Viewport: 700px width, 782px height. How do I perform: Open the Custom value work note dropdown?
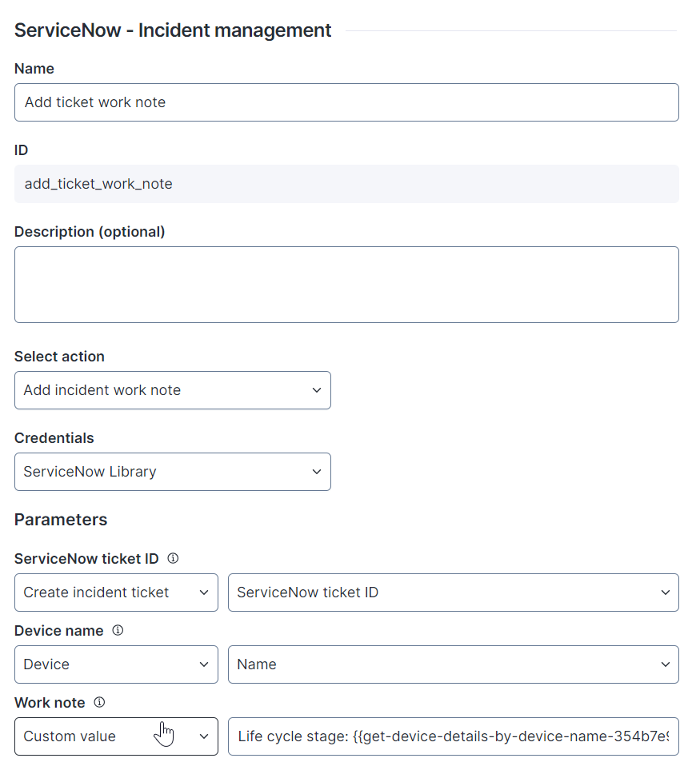pos(116,736)
